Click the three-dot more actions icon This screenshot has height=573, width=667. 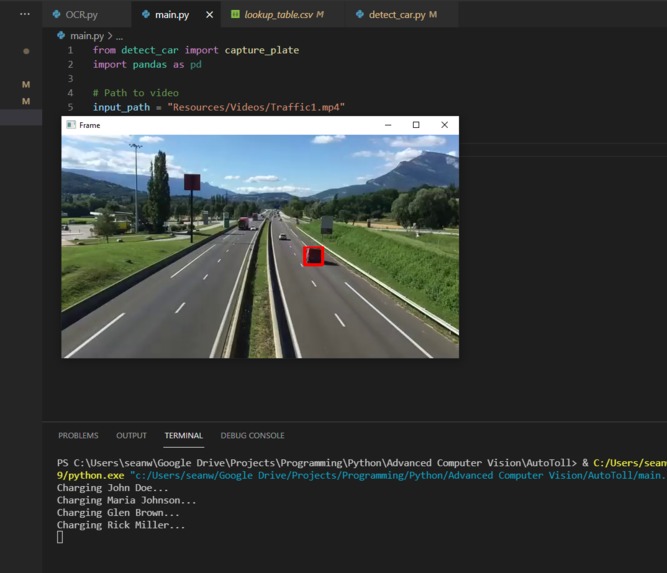25,14
